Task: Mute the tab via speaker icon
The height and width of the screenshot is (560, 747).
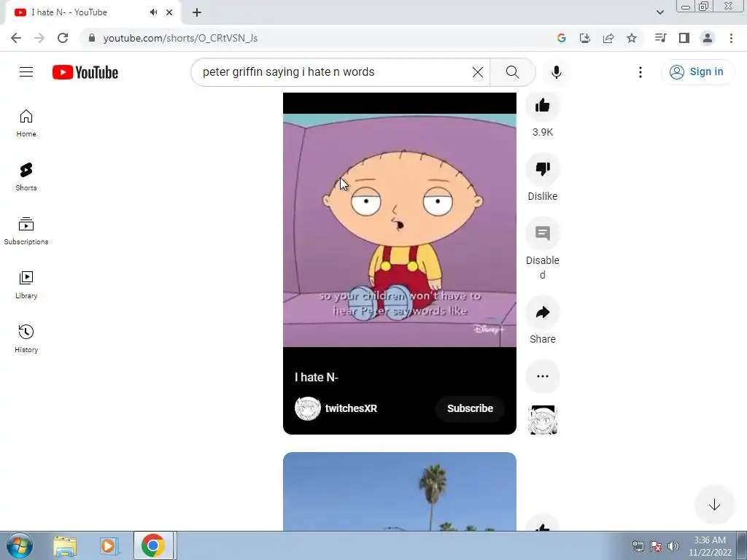Action: tap(153, 12)
